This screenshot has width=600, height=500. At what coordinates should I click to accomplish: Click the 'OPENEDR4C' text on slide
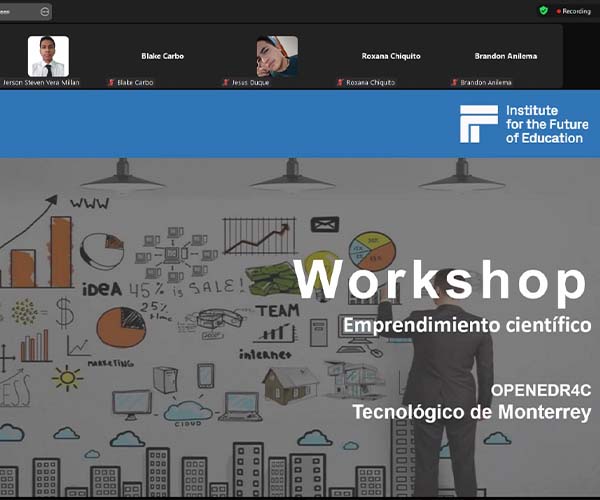[541, 390]
